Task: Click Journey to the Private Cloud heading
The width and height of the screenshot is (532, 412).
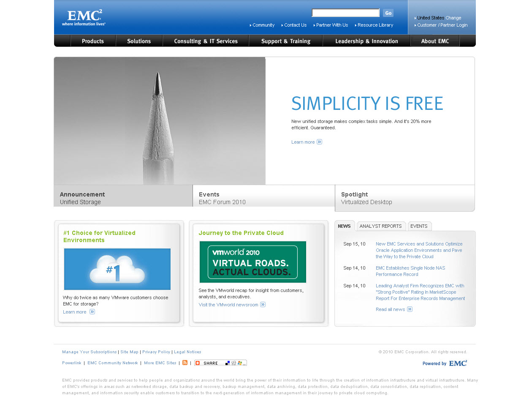Action: (241, 233)
